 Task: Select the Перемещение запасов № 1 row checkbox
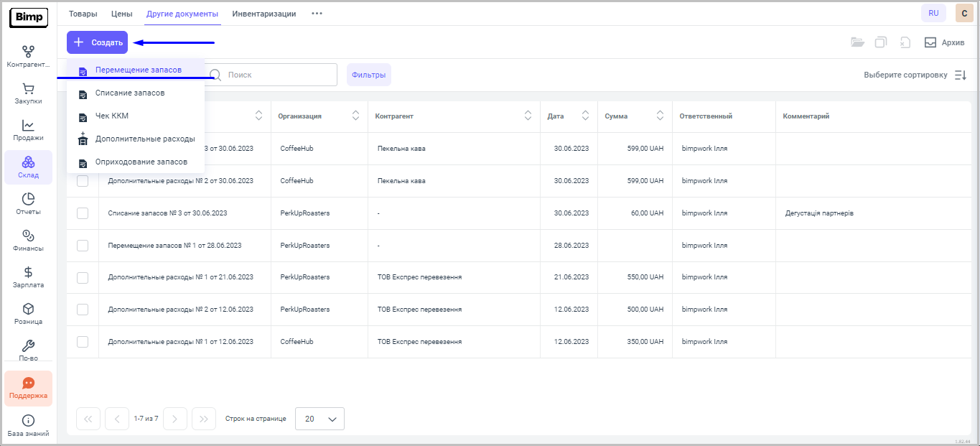[x=83, y=246]
